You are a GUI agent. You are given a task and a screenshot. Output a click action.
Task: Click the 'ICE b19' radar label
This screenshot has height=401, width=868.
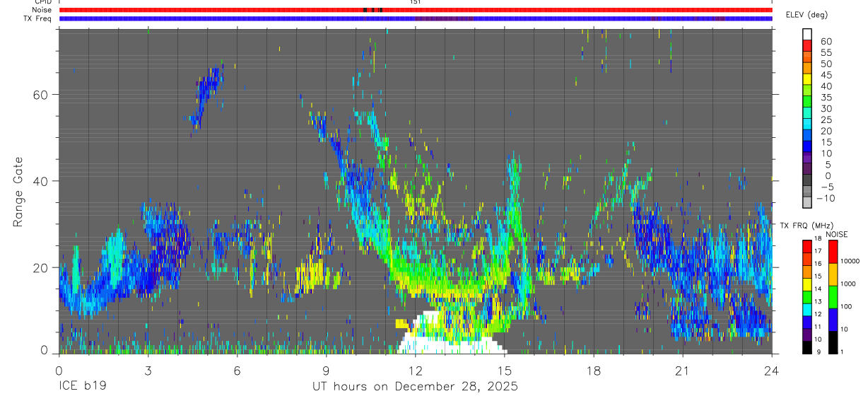[81, 387]
